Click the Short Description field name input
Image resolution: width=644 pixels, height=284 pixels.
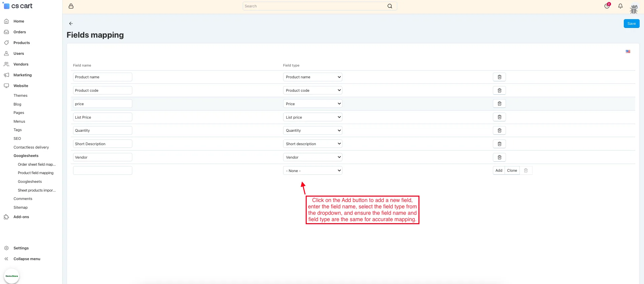coord(103,144)
